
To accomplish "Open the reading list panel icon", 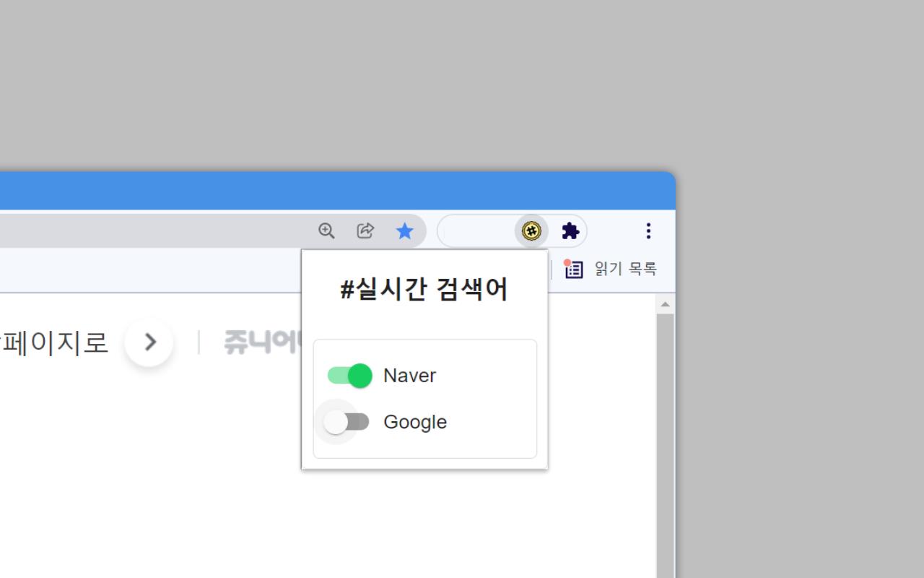I will (573, 269).
